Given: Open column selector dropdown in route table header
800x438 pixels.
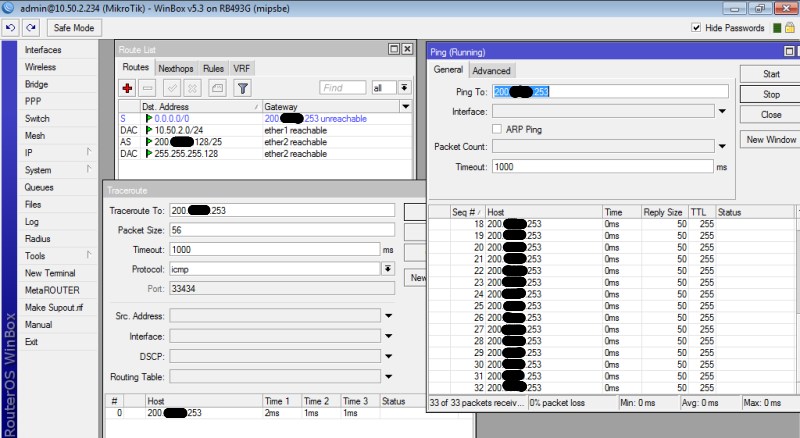Looking at the screenshot, I should (x=406, y=106).
